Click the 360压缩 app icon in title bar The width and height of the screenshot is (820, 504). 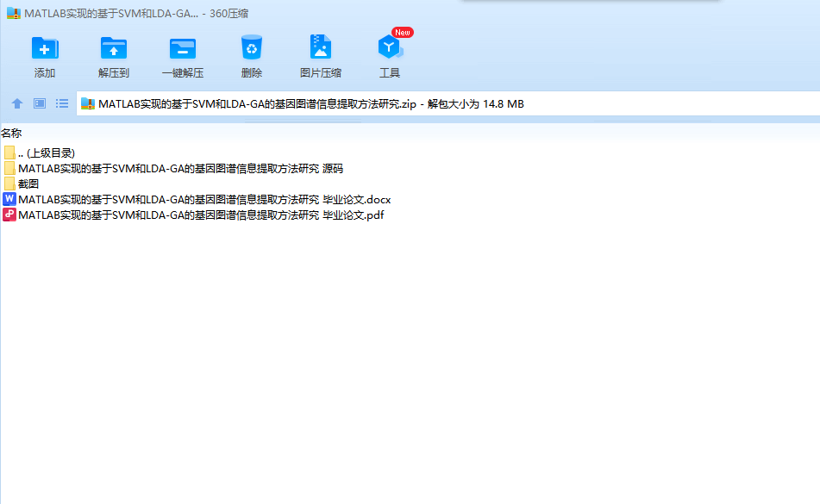tap(13, 13)
